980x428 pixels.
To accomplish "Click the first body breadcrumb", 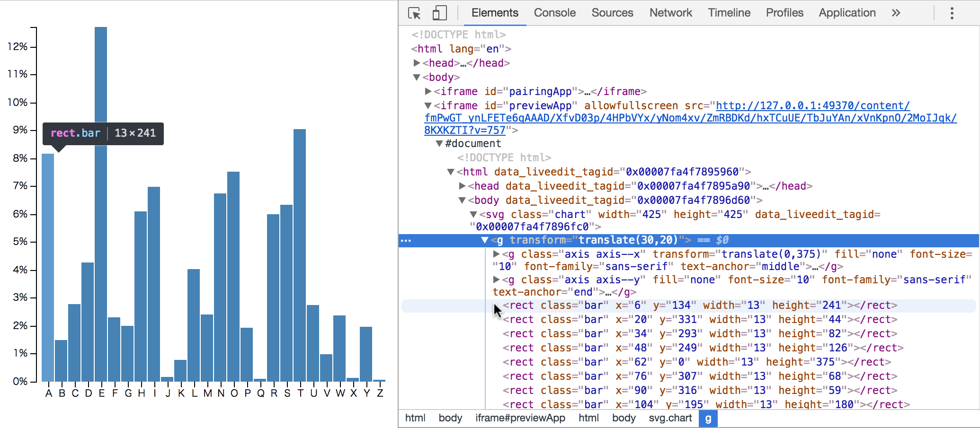I will point(450,418).
